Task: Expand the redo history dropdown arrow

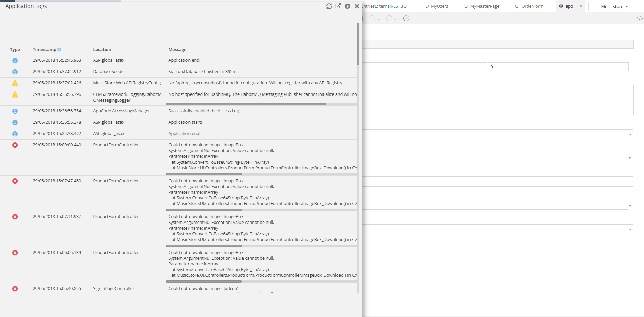Action: 395,20
